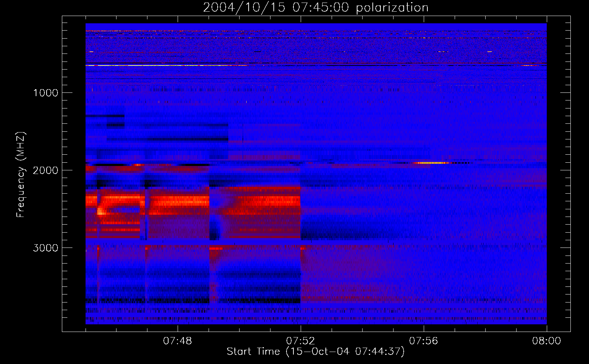Select the "Start Time (15-Oct-04 07:44:37)" label

point(316,352)
